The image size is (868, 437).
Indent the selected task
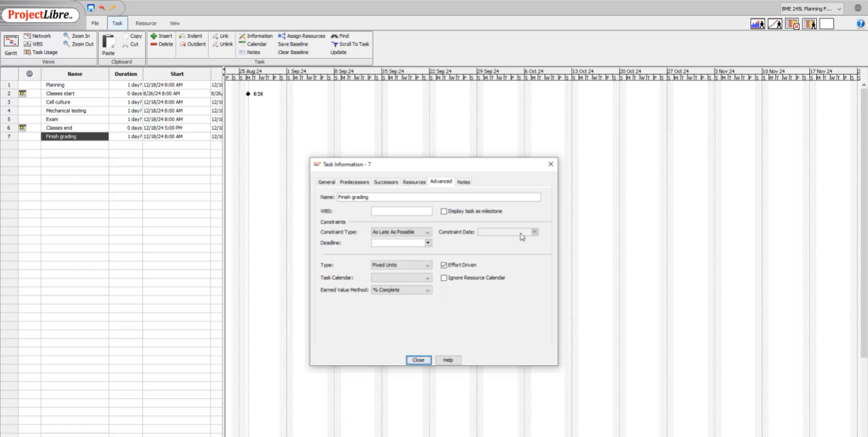[194, 35]
